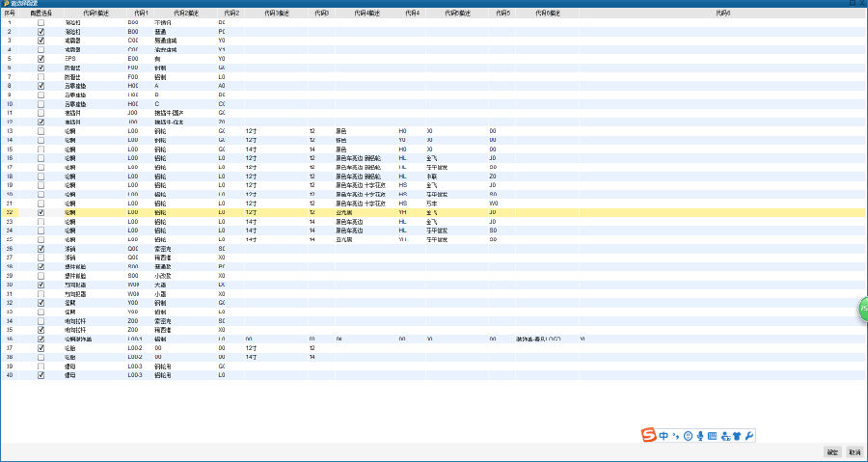Open the Sogou skin t-shirt icon

point(737,436)
